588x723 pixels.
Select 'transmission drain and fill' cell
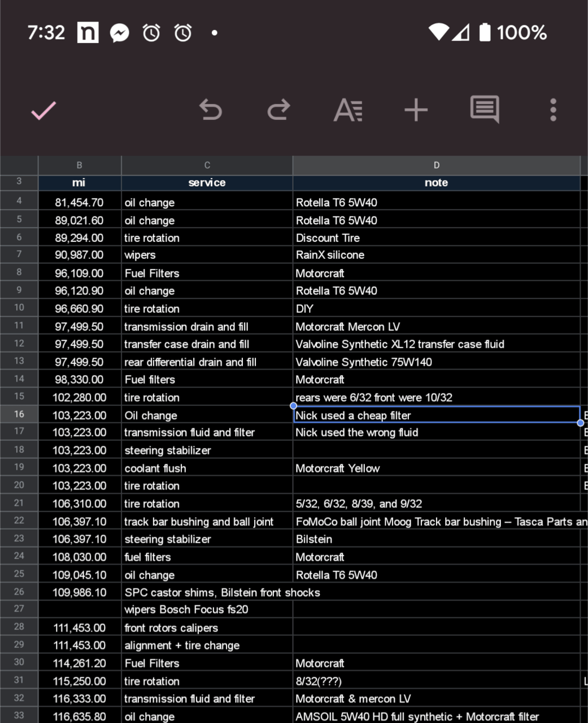click(207, 327)
